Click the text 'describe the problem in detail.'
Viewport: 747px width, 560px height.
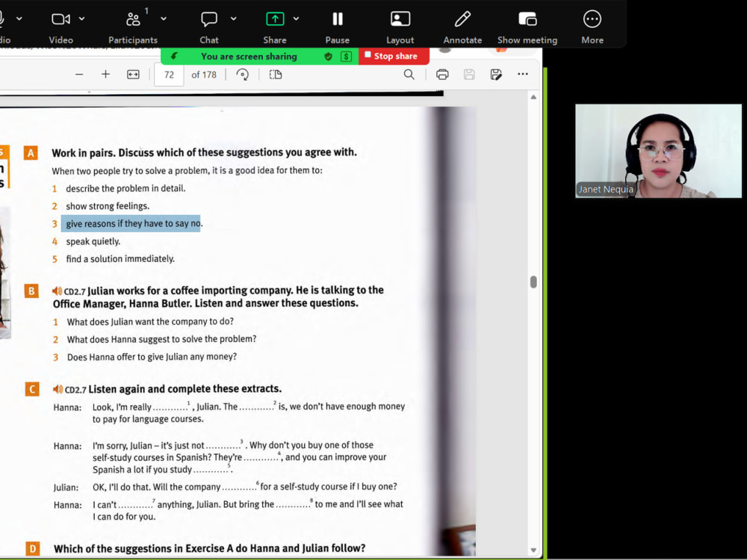125,189
